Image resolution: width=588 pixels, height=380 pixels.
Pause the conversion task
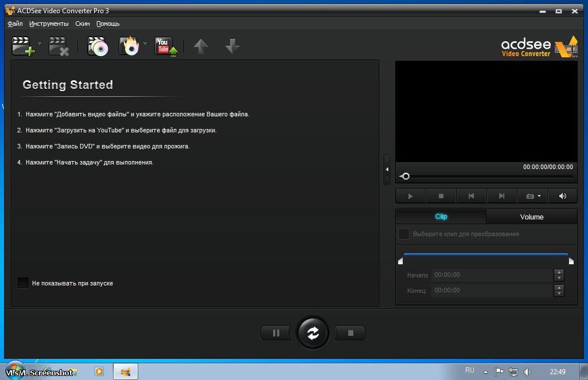[275, 333]
